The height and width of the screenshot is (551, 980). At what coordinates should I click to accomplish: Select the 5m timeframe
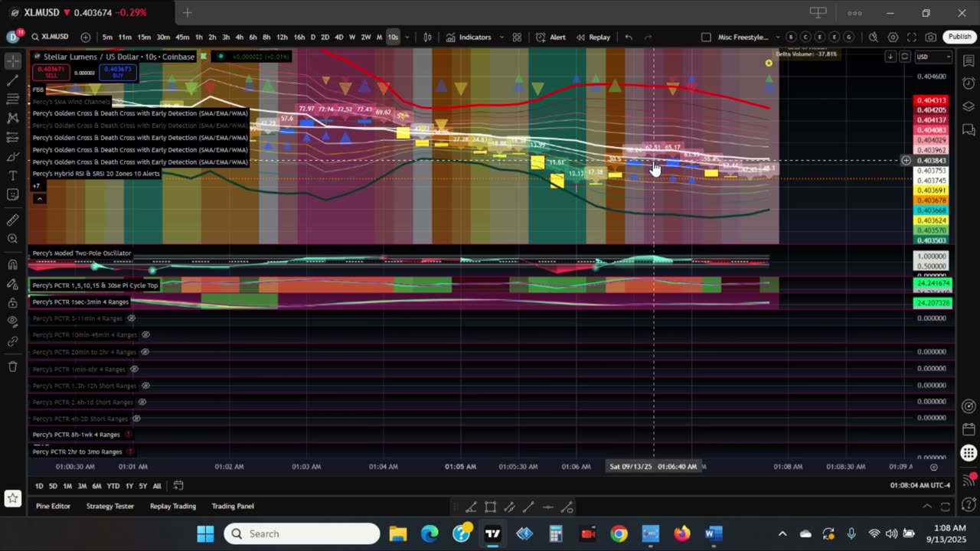(x=107, y=37)
